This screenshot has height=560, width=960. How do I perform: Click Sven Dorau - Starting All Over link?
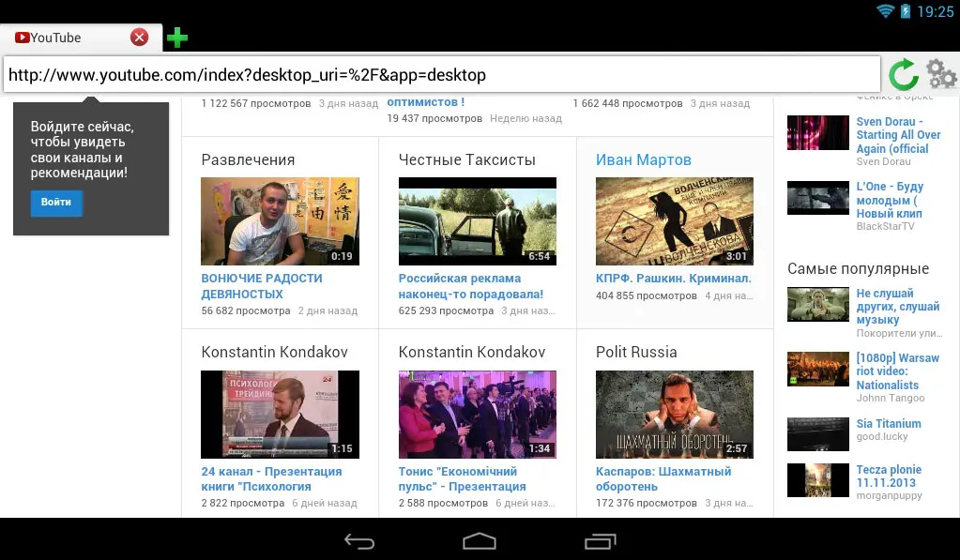coord(898,135)
